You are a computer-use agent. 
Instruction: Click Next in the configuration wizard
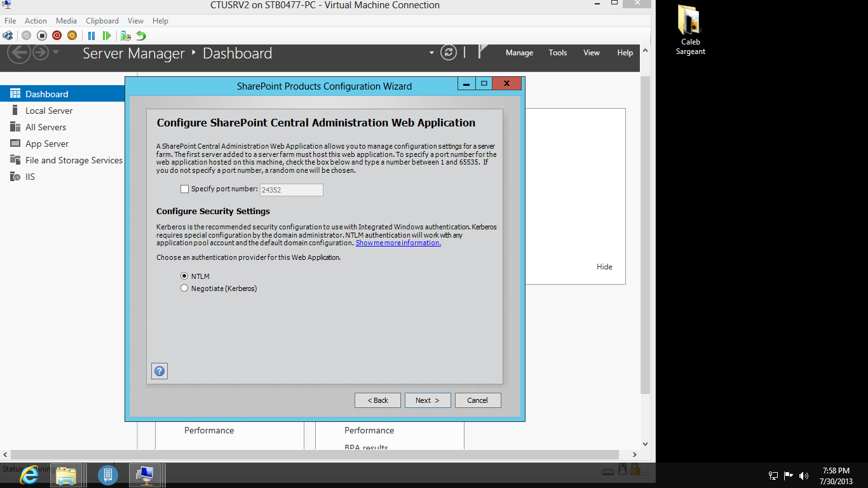tap(428, 400)
